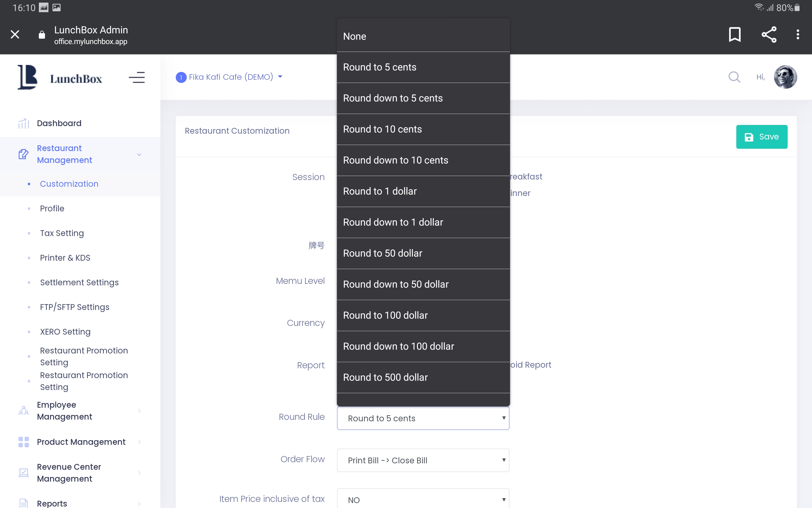
Task: Open the Order Flow dropdown
Action: coord(423,460)
